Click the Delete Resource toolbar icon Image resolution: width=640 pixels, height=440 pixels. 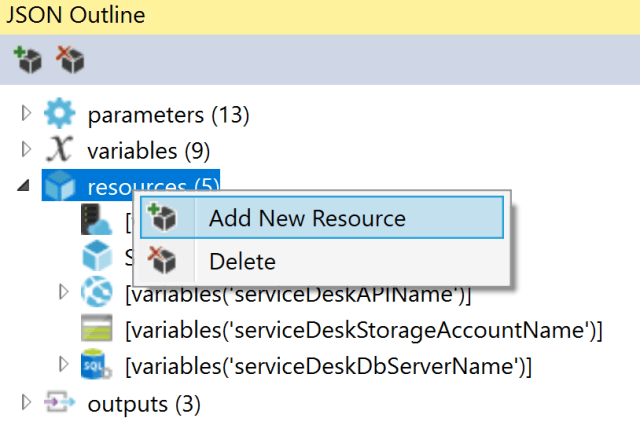pyautogui.click(x=70, y=61)
